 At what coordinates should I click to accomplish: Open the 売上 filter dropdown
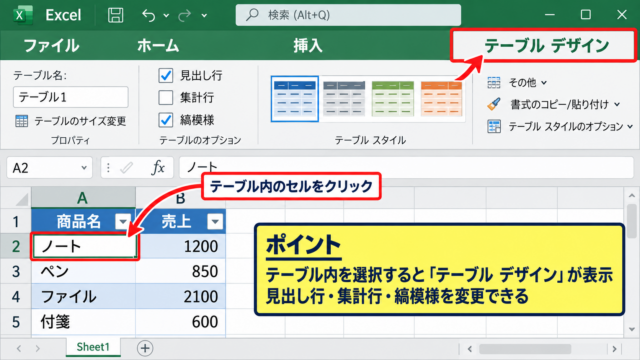[x=215, y=222]
